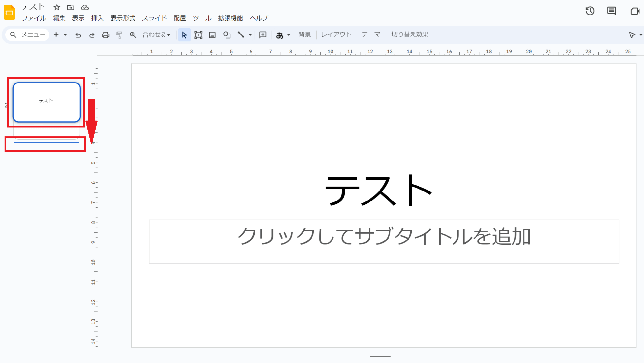Click the paint format icon
Screen dimensions: 644x363
[119, 35]
